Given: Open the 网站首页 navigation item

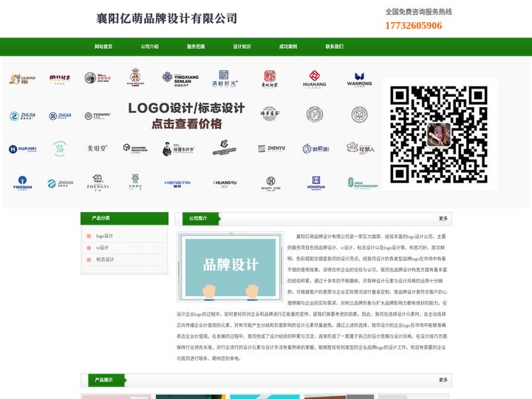Looking at the screenshot, I should 103,47.
